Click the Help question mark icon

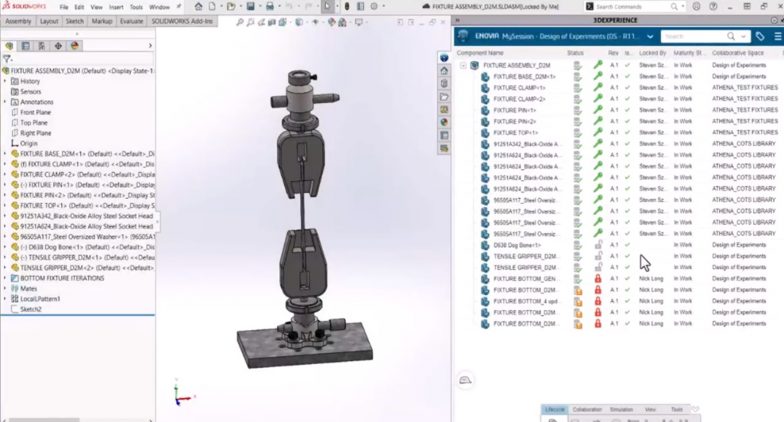point(713,6)
